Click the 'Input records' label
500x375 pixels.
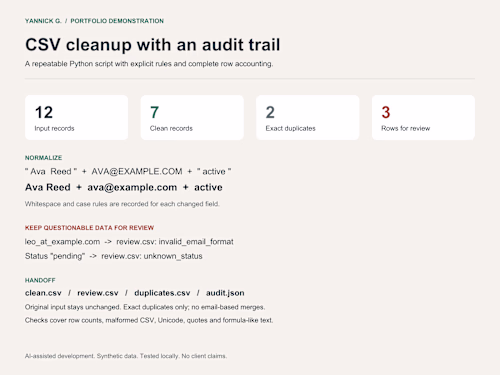click(54, 128)
